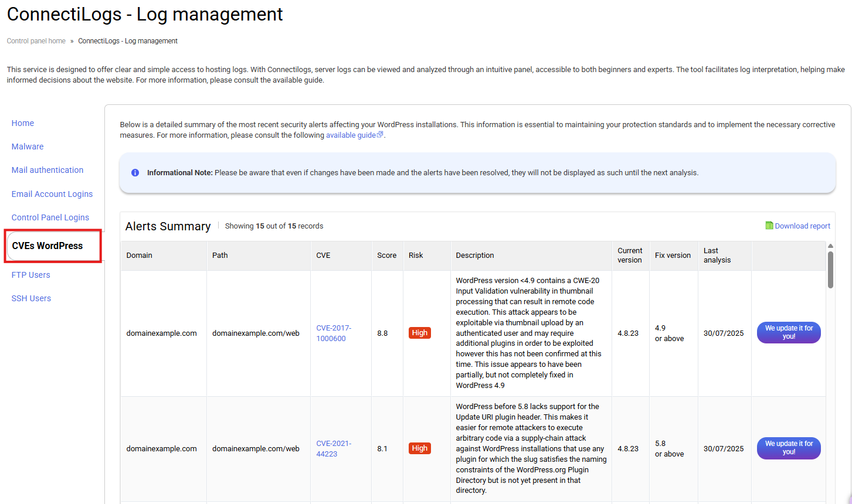Image resolution: width=852 pixels, height=504 pixels.
Task: Open Mail authentication logs
Action: 47,170
